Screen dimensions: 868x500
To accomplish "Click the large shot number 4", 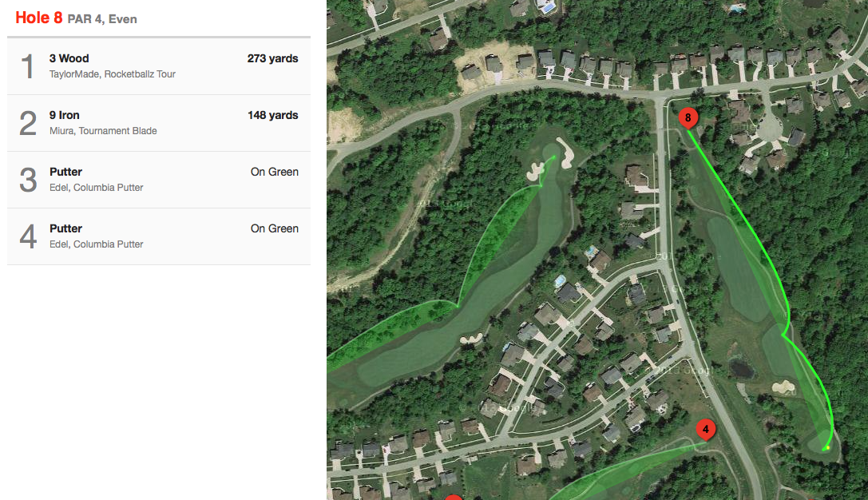I will pyautogui.click(x=28, y=237).
